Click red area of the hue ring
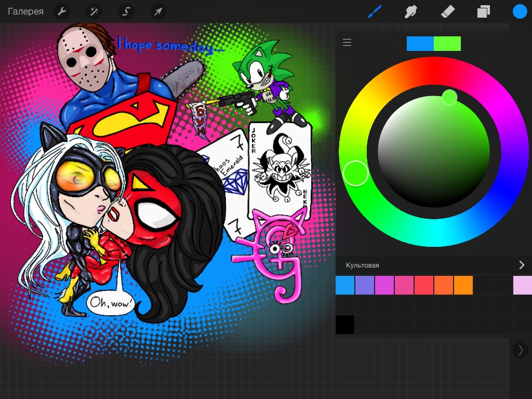Image resolution: width=532 pixels, height=399 pixels. (x=434, y=71)
